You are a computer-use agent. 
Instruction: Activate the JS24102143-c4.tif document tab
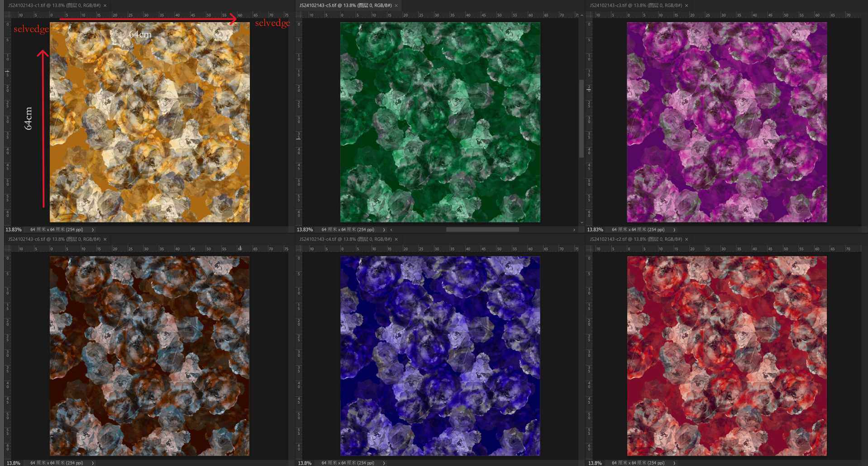pos(345,239)
